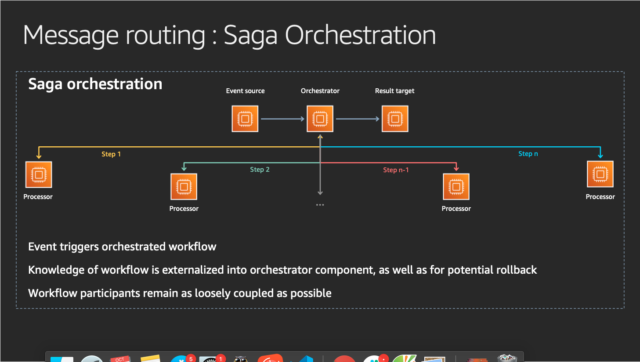The height and width of the screenshot is (362, 640).
Task: Click the red Step n-1 label
Action: coord(396,170)
